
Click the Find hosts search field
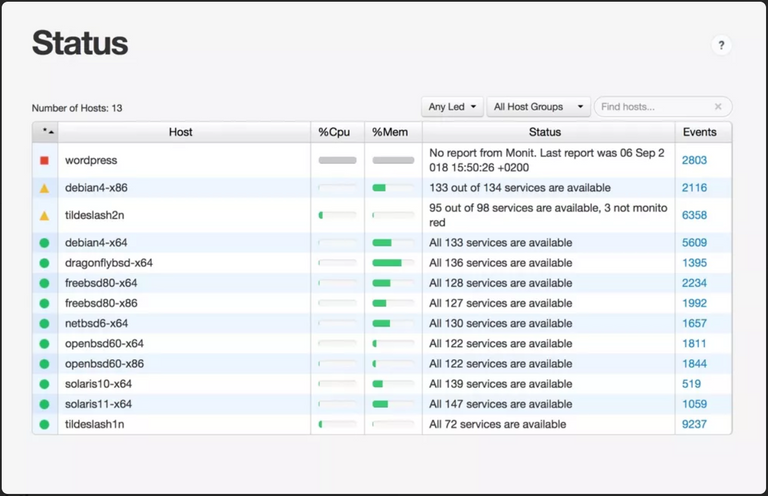pyautogui.click(x=654, y=107)
